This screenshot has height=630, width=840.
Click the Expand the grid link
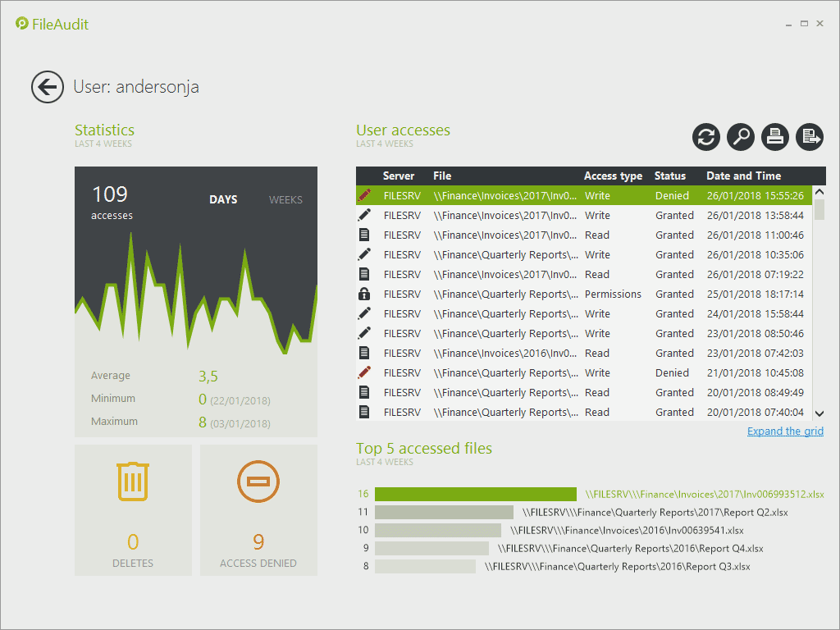point(785,431)
